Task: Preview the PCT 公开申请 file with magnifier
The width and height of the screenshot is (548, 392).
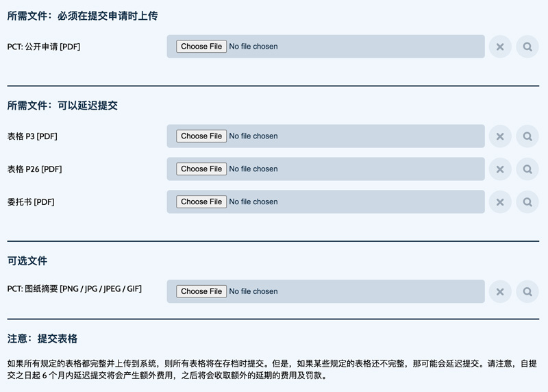Action: click(527, 47)
